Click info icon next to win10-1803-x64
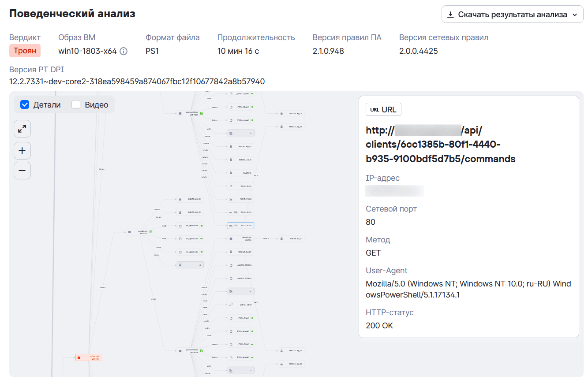Viewport: 588px width, 383px height. pyautogui.click(x=124, y=51)
